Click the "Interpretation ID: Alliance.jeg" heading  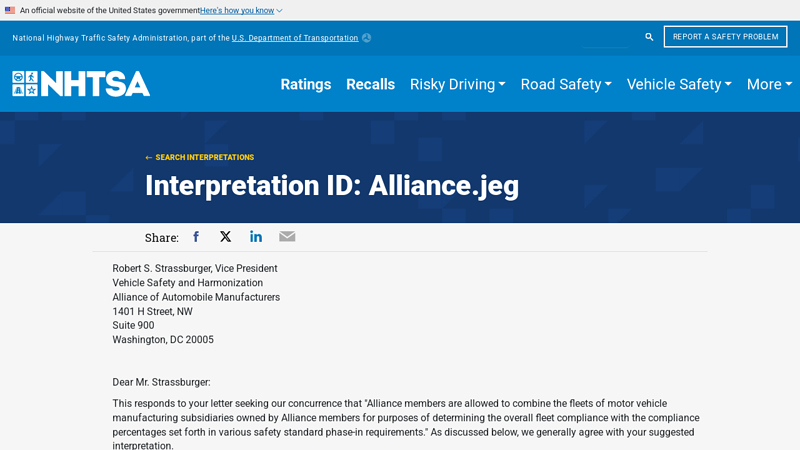point(332,185)
